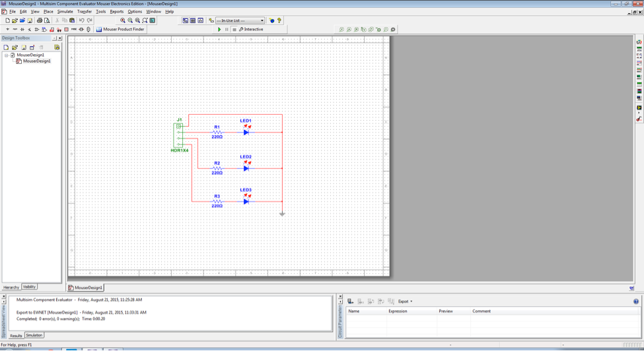Run the simulation with green play button

click(219, 30)
